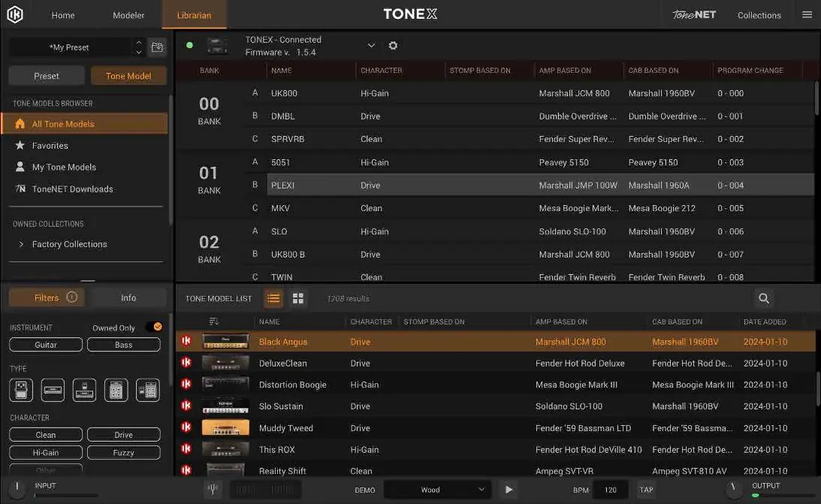Filter by stomp pedal type icon
Image resolution: width=821 pixels, height=504 pixels.
tap(21, 390)
